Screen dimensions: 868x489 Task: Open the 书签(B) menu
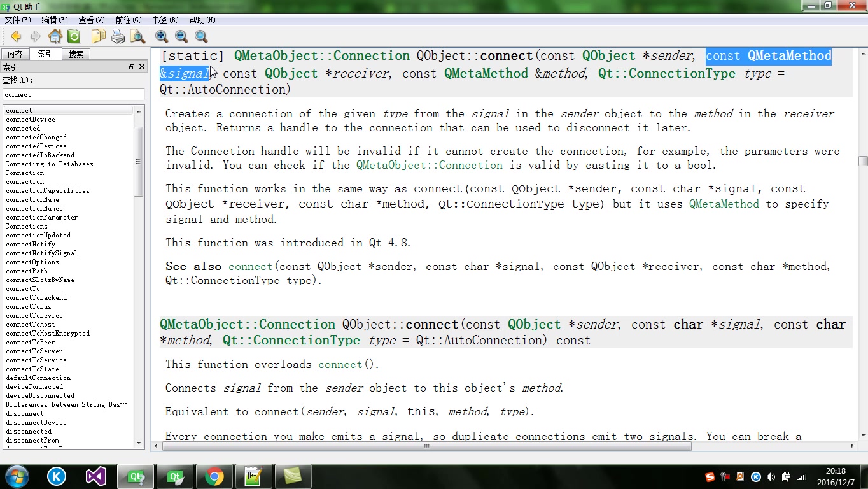(165, 20)
